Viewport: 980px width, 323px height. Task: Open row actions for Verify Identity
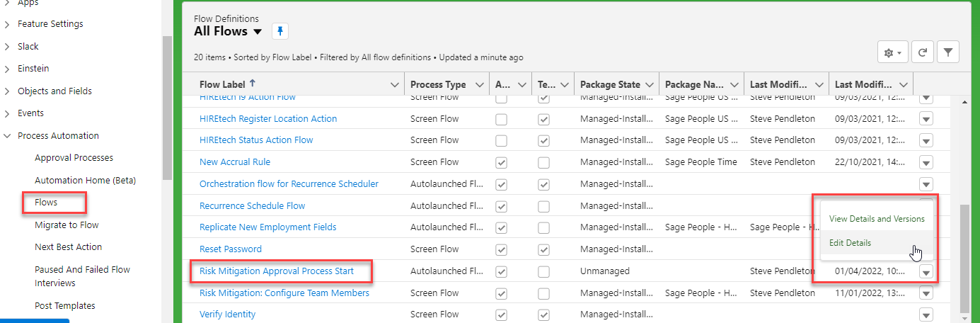pyautogui.click(x=926, y=314)
